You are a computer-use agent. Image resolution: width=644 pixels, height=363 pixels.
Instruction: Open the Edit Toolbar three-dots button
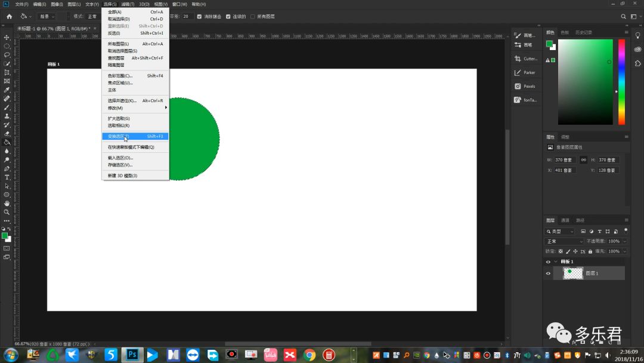pyautogui.click(x=7, y=221)
